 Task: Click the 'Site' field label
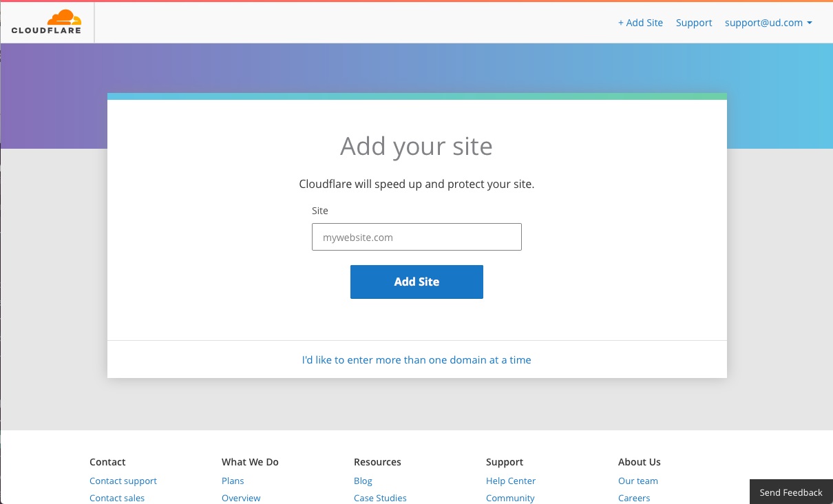click(x=320, y=211)
